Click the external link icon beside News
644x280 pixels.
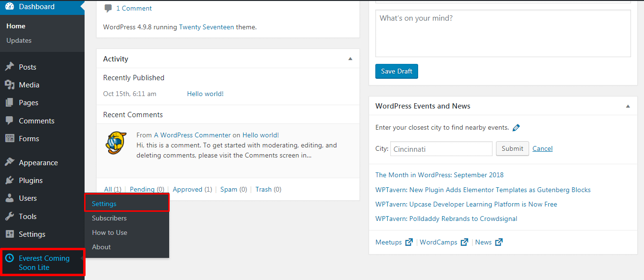point(499,242)
